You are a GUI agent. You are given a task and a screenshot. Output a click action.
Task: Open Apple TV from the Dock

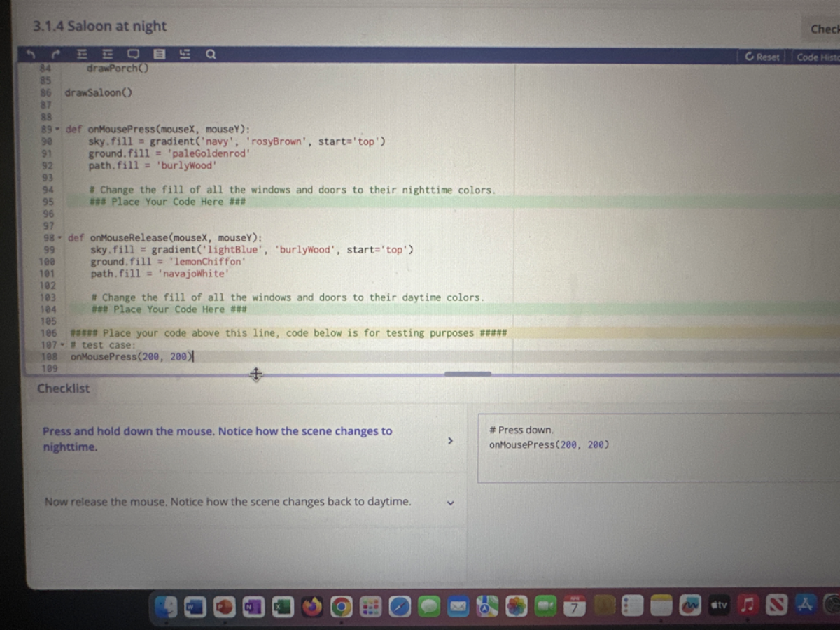point(720,606)
